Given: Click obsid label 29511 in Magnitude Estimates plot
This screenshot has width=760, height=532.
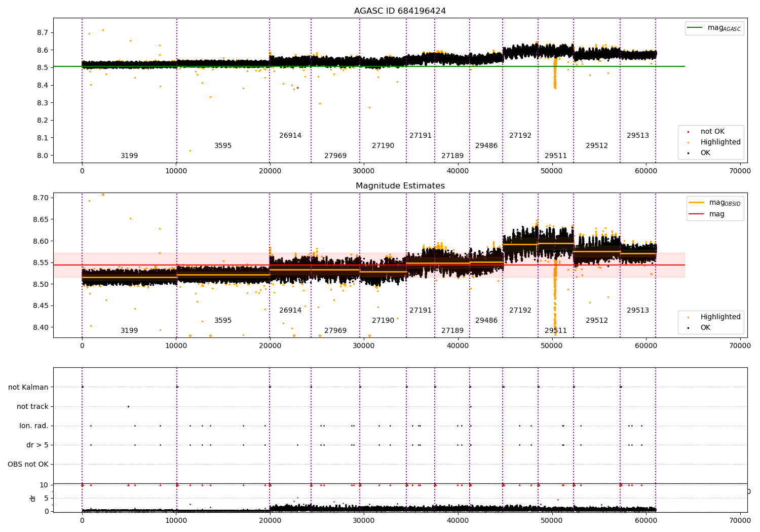Looking at the screenshot, I should tap(556, 331).
